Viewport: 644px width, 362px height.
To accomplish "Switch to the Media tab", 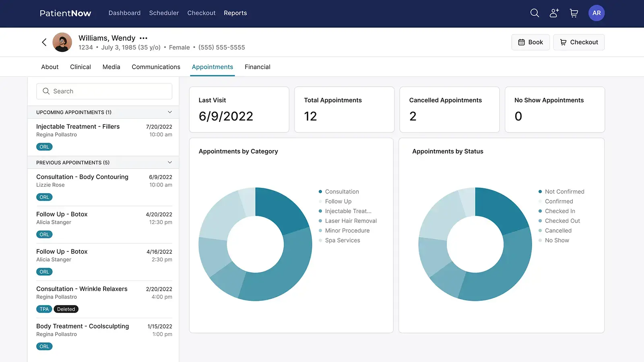I will [x=111, y=67].
